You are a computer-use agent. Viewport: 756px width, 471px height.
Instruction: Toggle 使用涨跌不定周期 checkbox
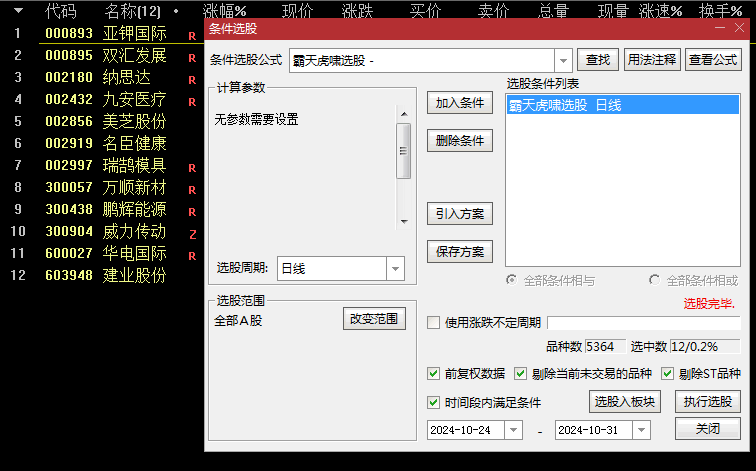click(433, 323)
